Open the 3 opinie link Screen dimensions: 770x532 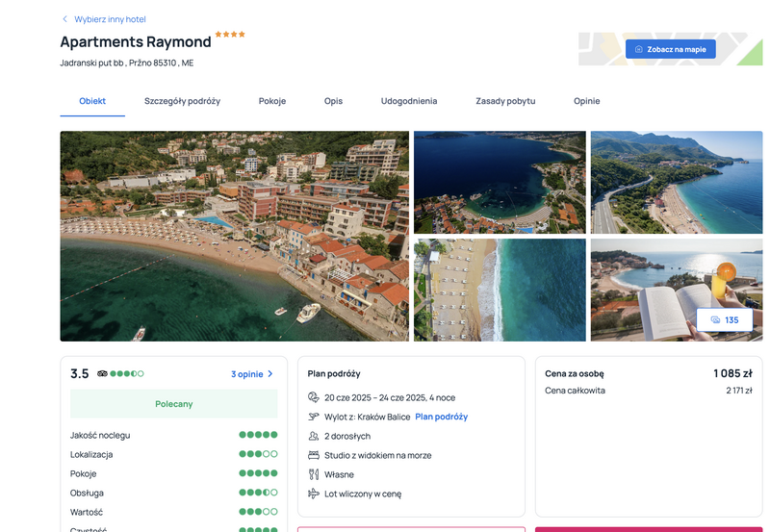tap(247, 374)
